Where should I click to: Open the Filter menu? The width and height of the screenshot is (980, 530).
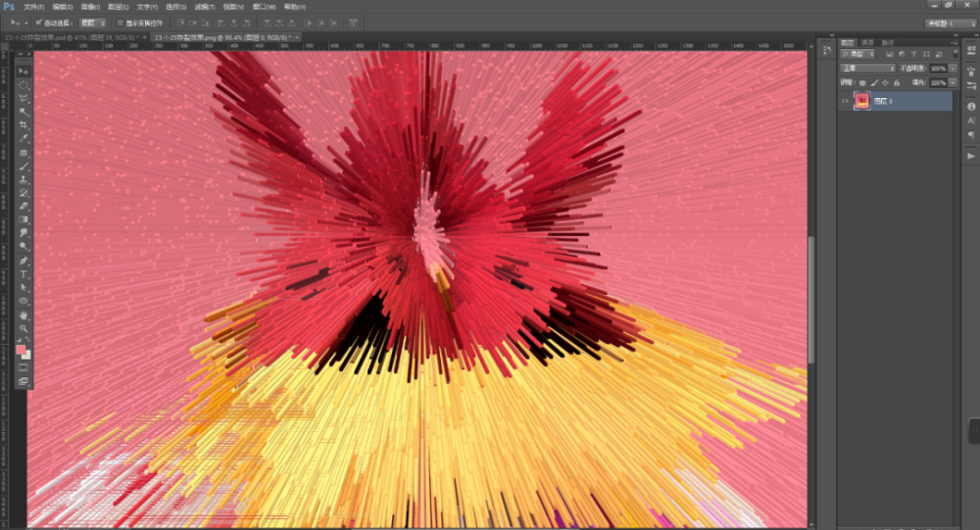pyautogui.click(x=205, y=7)
